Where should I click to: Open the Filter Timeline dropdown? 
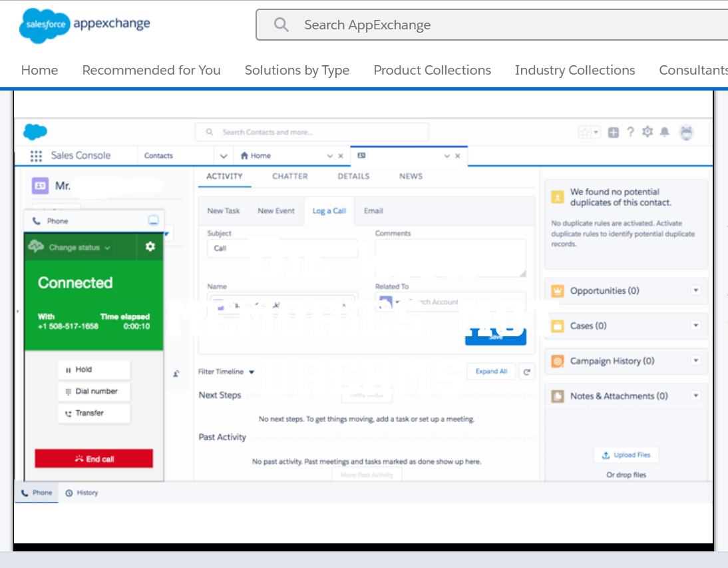pos(226,372)
